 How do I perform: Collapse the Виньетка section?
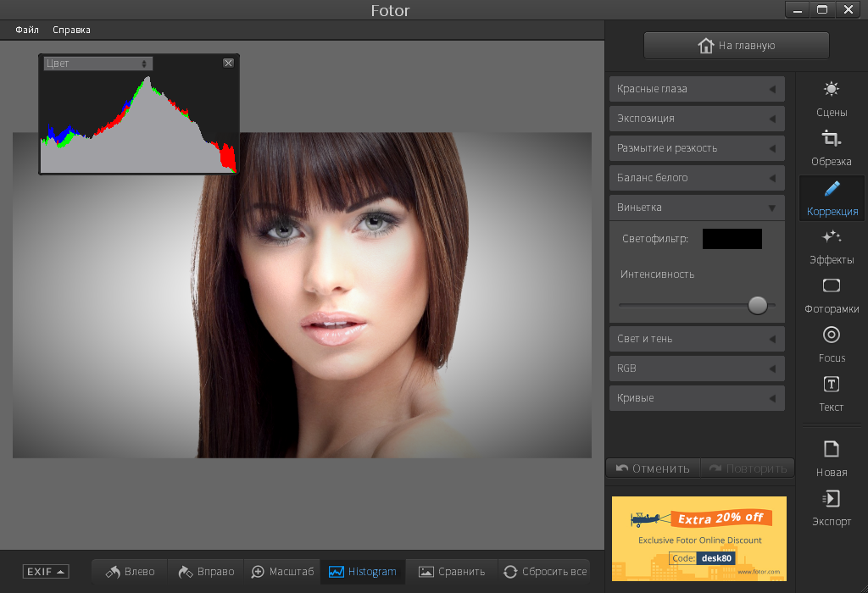tap(697, 208)
